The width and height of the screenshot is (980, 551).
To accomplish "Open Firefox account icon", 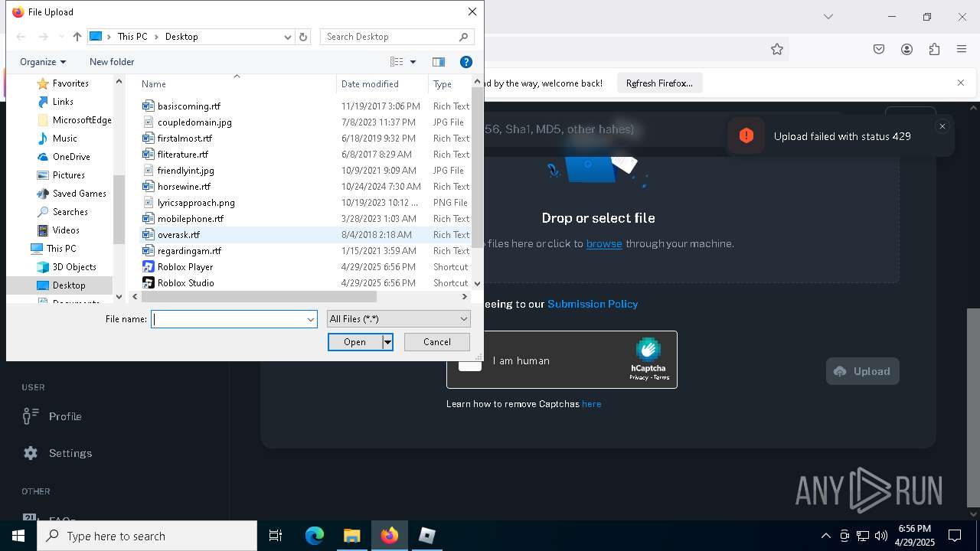I will [x=906, y=49].
